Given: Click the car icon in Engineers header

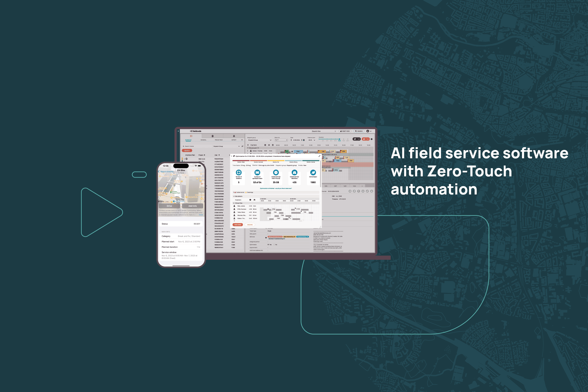Looking at the screenshot, I should [x=269, y=145].
